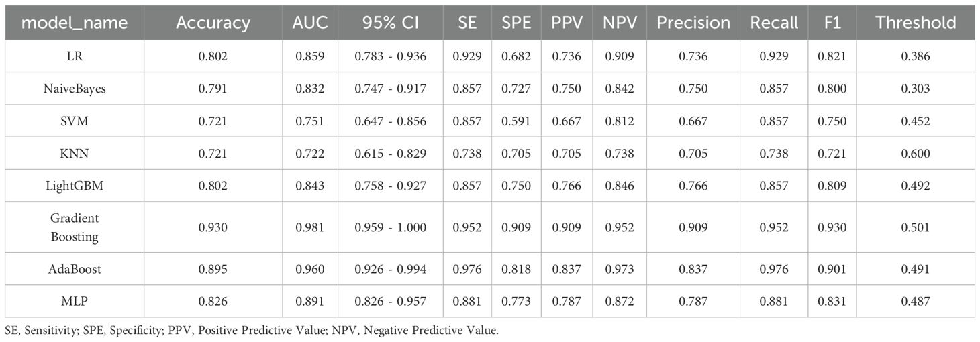Select the Precision column header
The image size is (980, 342).
coord(693,23)
